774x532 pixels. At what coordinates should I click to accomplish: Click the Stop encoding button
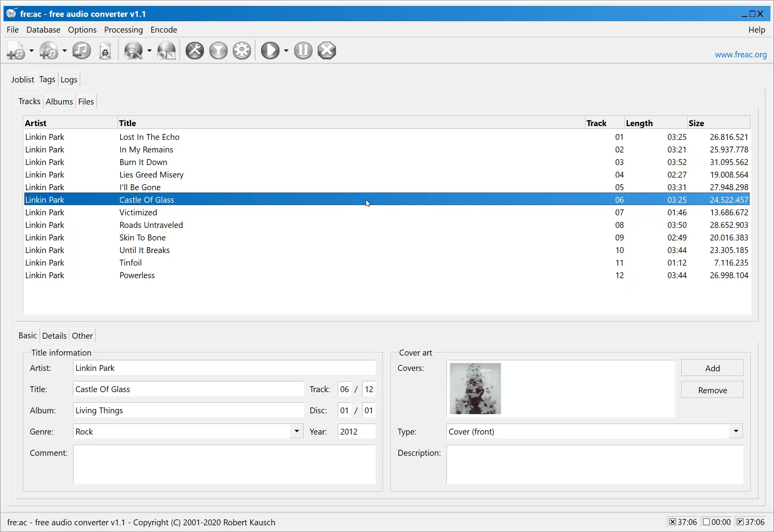(327, 51)
